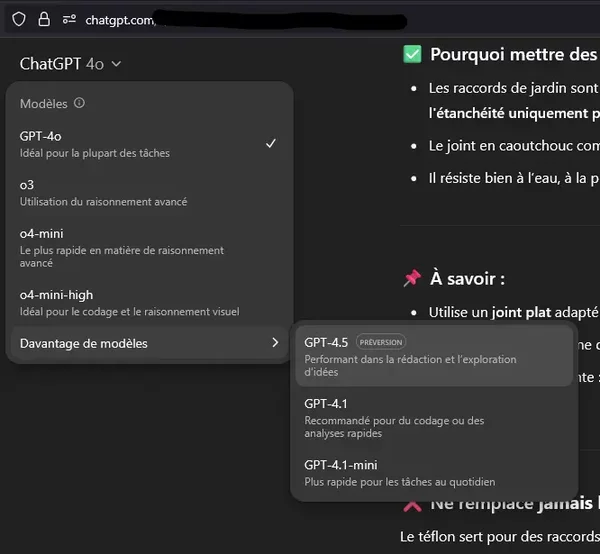600x554 pixels.
Task: Click the checkmark beside GPT-4o
Action: pos(271,143)
